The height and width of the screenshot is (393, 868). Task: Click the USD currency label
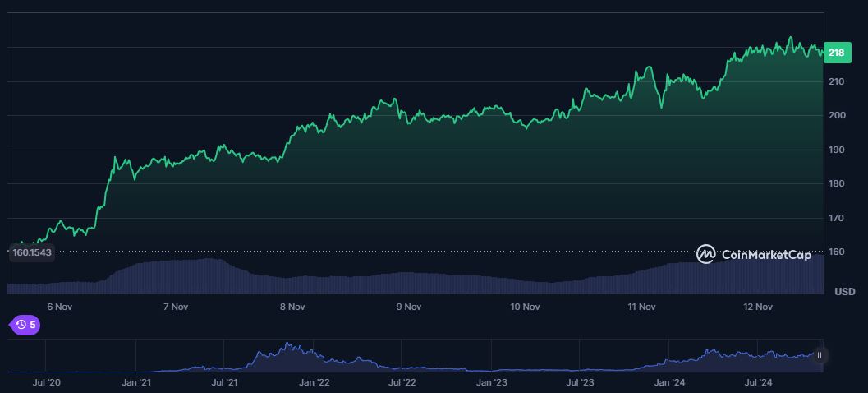pos(845,292)
